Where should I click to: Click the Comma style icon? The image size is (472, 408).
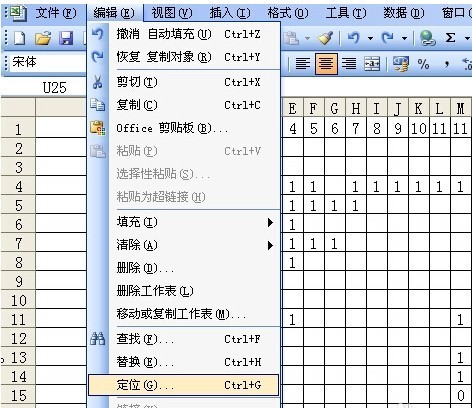(x=447, y=64)
